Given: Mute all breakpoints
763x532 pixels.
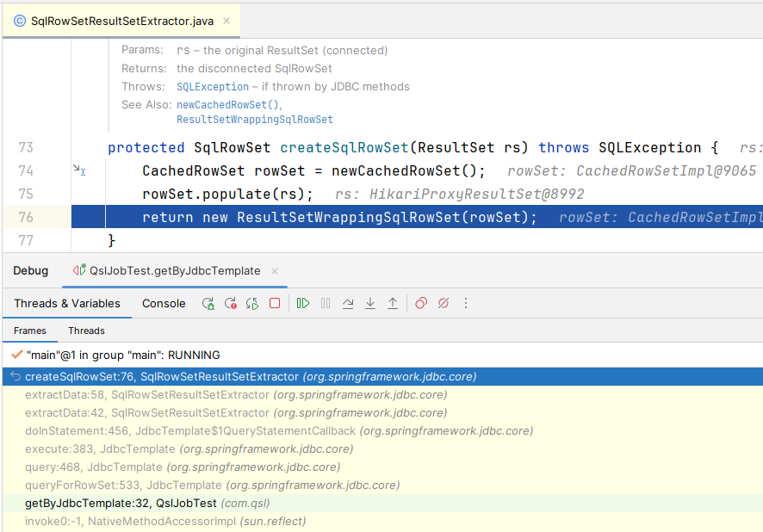Looking at the screenshot, I should (x=444, y=303).
